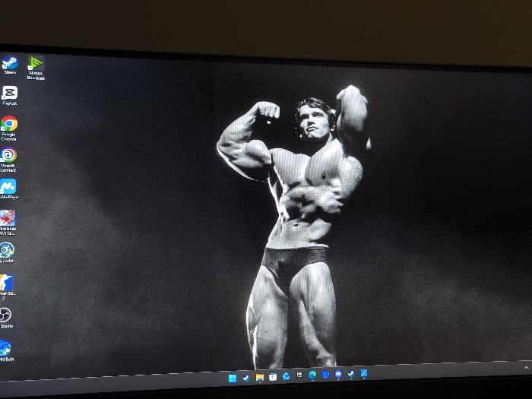Expand the system tray hidden icons chevron
The width and height of the screenshot is (532, 399).
point(527,367)
